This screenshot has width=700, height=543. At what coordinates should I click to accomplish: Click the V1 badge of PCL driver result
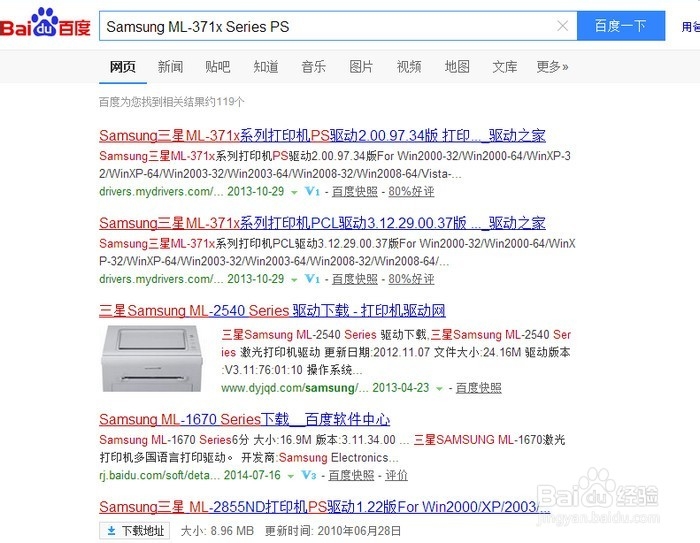click(312, 279)
